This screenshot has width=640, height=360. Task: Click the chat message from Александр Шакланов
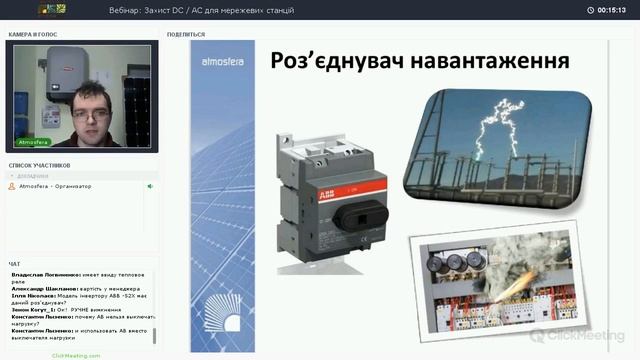[x=76, y=289]
